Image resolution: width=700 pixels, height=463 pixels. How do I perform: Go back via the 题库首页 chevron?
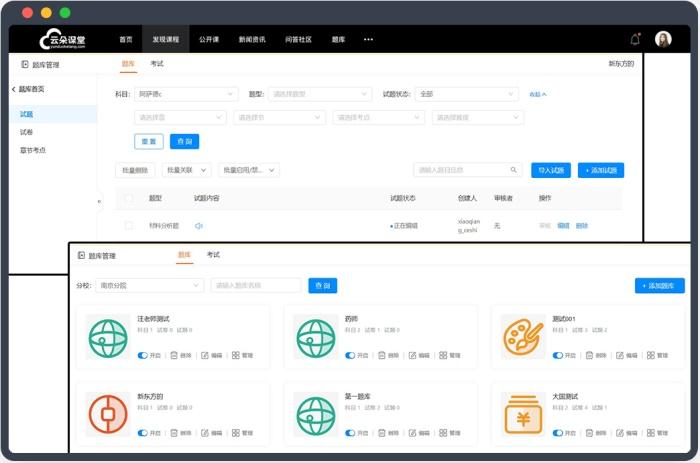[x=14, y=89]
